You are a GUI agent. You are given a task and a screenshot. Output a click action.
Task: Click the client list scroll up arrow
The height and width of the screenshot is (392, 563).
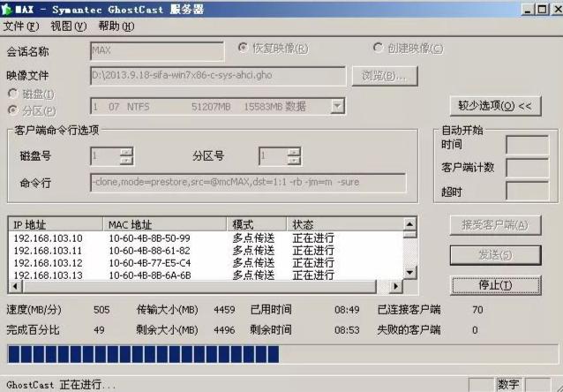[x=409, y=224]
